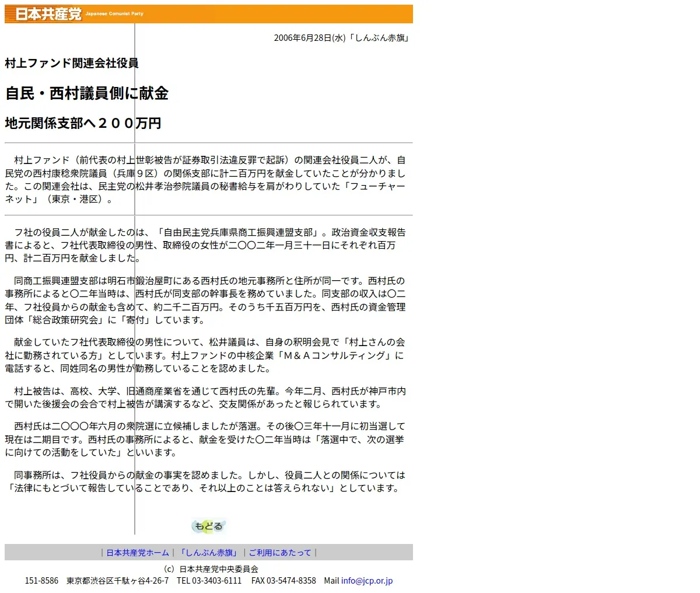Click the paragraph starting 献金していたフ社代表取締役
Screen dimensions: 700x593
[205, 355]
